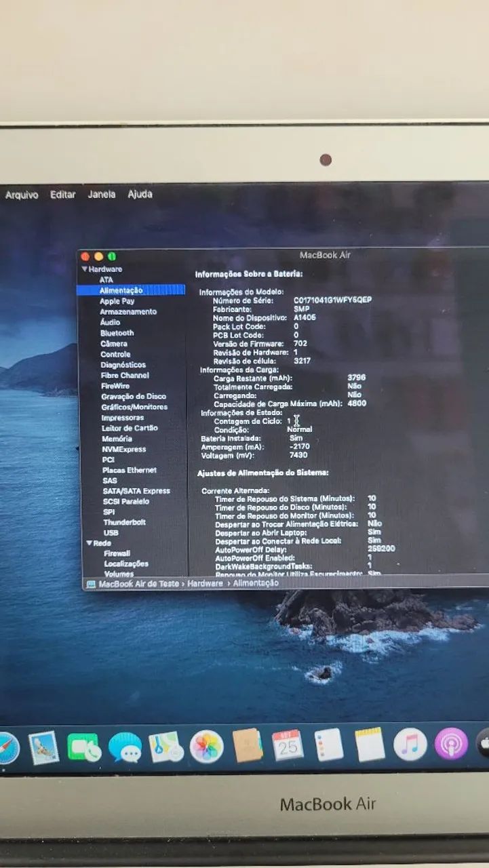Screen dimensions: 489x868
Task: Collapse the Rede tree section
Action: pyautogui.click(x=88, y=543)
